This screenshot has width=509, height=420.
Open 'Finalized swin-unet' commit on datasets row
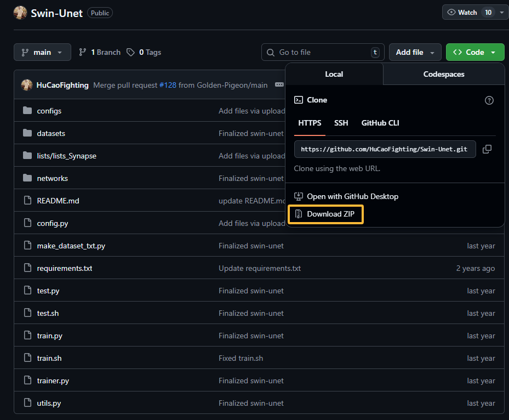[251, 133]
